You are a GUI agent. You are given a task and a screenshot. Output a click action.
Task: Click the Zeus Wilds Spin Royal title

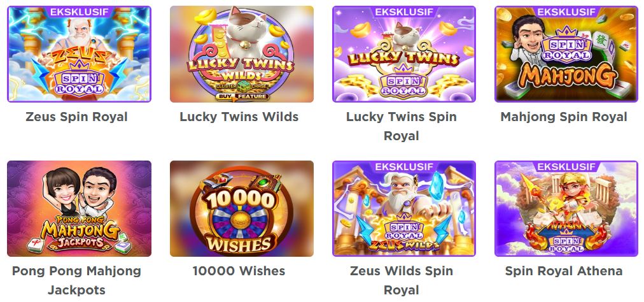click(x=402, y=280)
